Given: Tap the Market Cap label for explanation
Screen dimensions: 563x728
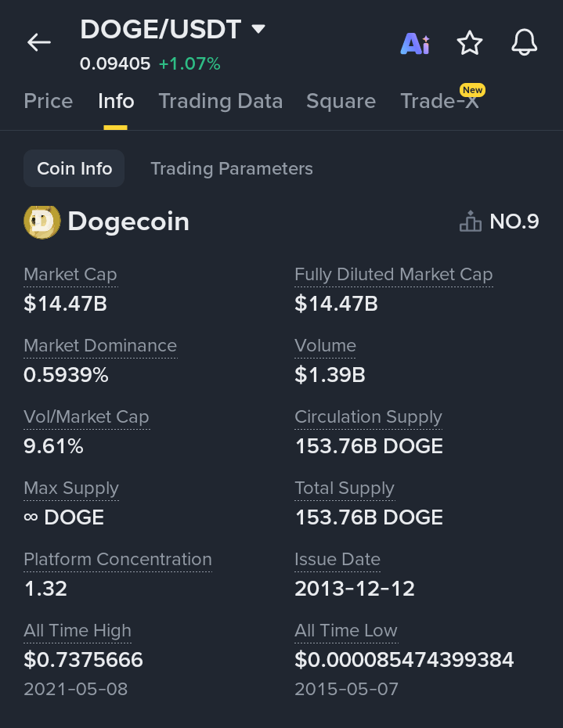Looking at the screenshot, I should point(70,275).
